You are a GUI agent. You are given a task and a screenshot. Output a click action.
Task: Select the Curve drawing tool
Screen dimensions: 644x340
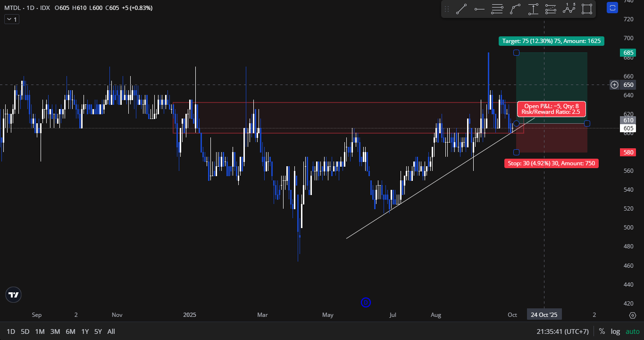[515, 9]
